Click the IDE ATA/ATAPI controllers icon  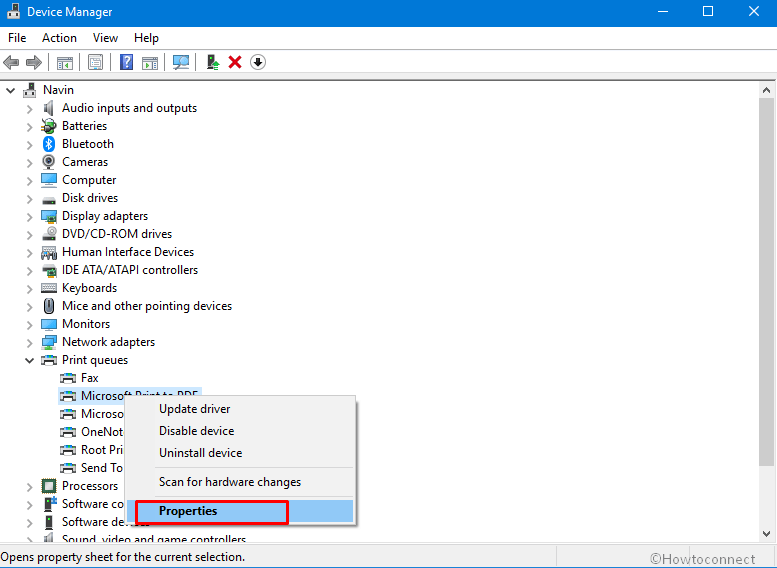(49, 271)
